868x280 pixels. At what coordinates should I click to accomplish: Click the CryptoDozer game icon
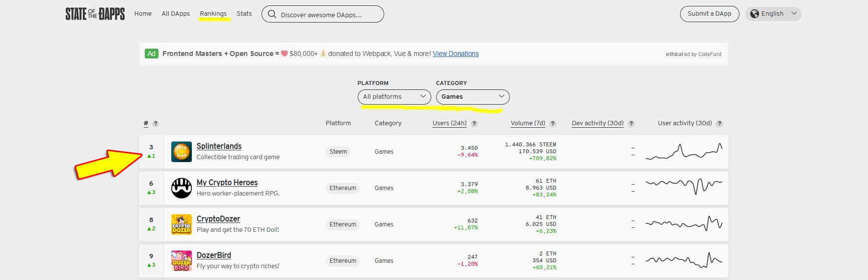point(181,224)
